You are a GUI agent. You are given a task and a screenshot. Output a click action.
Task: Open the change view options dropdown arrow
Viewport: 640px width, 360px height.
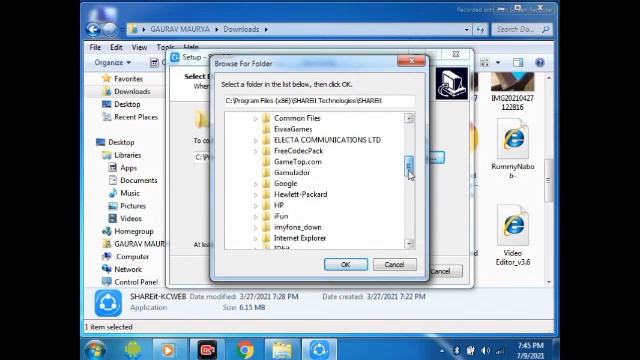click(x=498, y=62)
